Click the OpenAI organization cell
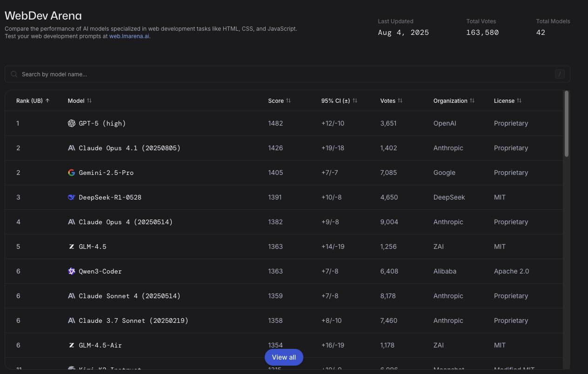Image resolution: width=588 pixels, height=374 pixels. pos(446,123)
